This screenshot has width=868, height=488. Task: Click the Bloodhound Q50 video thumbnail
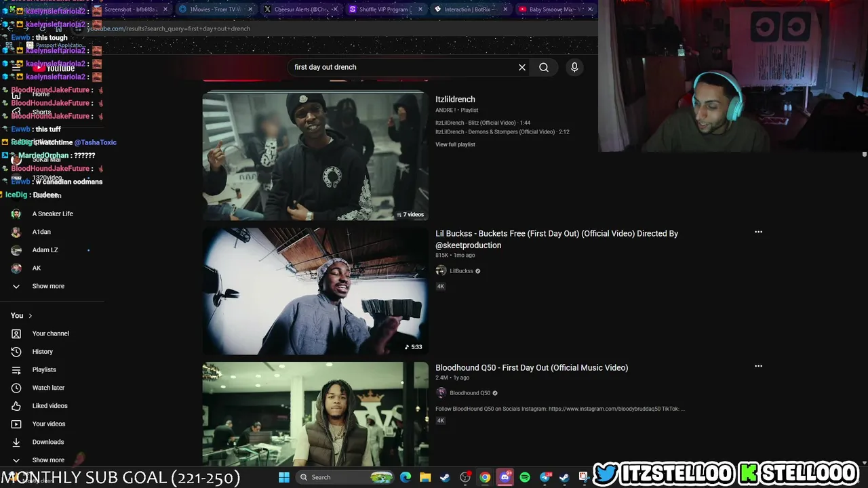(x=315, y=413)
